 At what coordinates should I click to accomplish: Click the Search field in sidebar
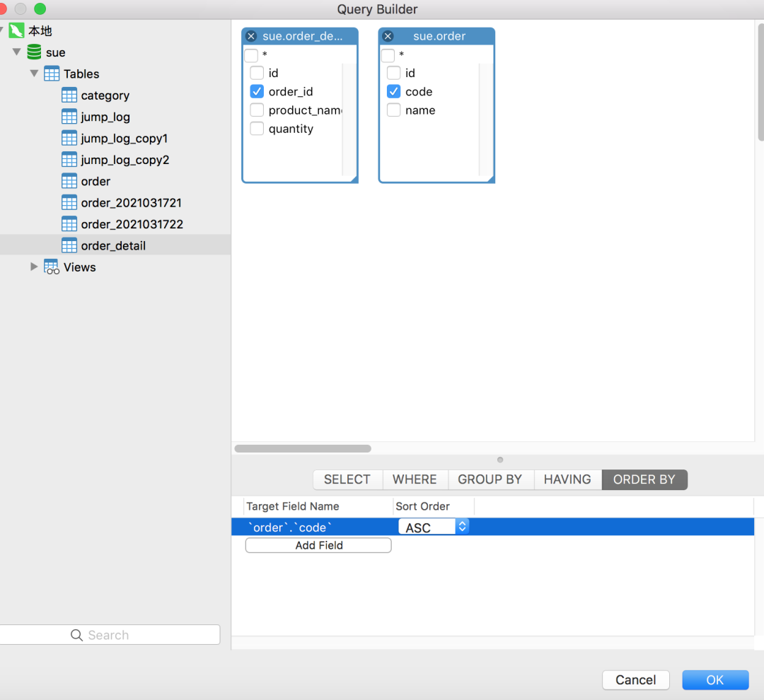tap(110, 635)
